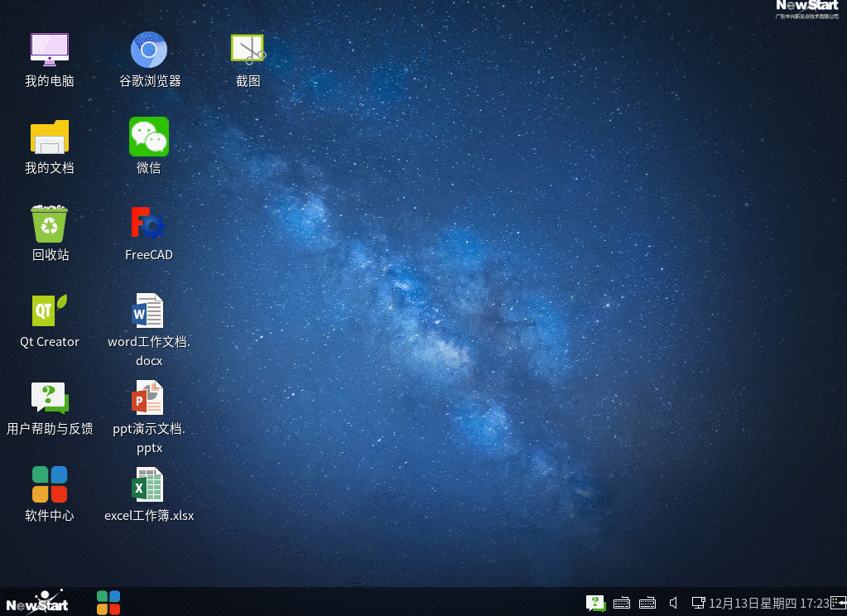Screen dimensions: 847x616
Task: Click the keyboard tray icon beside the help icon
Action: [x=622, y=603]
